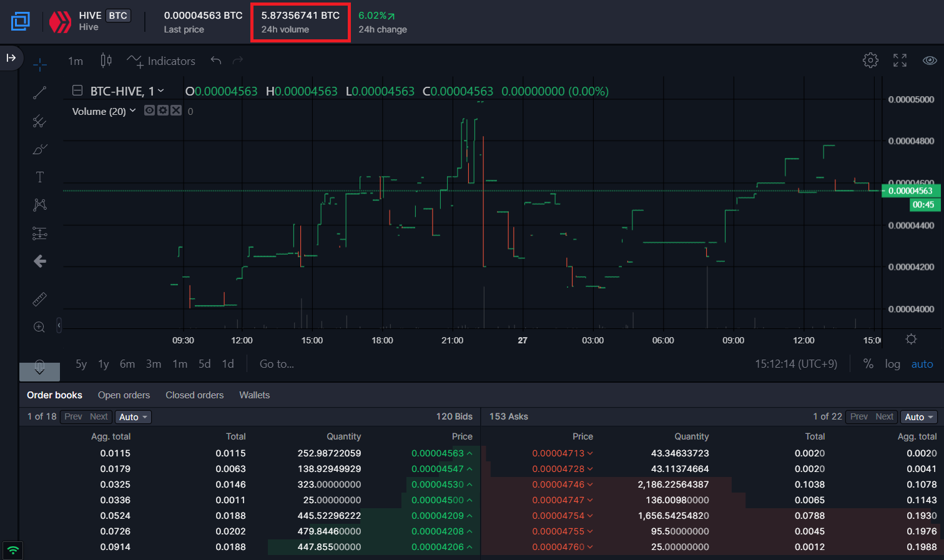Viewport: 944px width, 560px height.
Task: Select the ruler measure tool
Action: (40, 299)
